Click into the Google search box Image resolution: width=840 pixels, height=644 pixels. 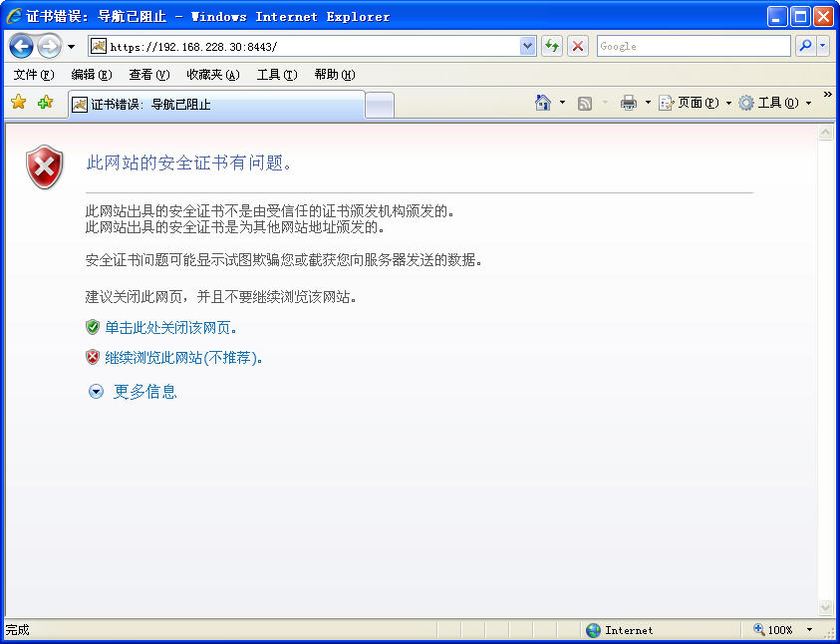coord(694,47)
